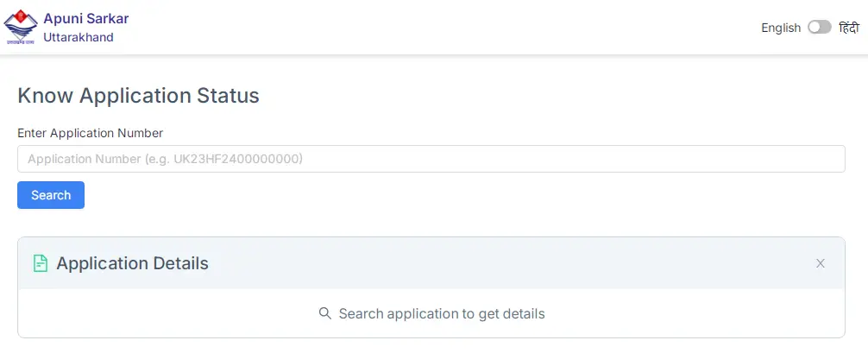The width and height of the screenshot is (868, 353).
Task: Click the Know Application Status heading
Action: pos(138,95)
